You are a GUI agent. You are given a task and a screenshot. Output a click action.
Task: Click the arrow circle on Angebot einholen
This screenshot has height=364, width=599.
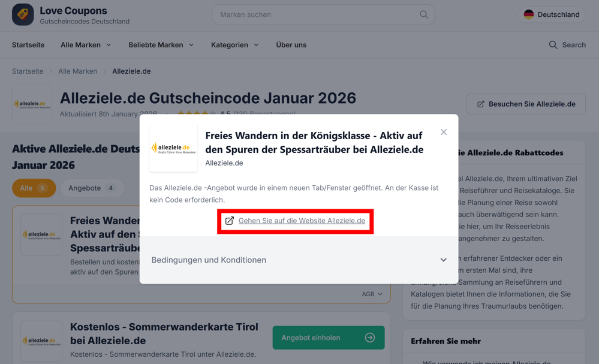[x=370, y=338]
